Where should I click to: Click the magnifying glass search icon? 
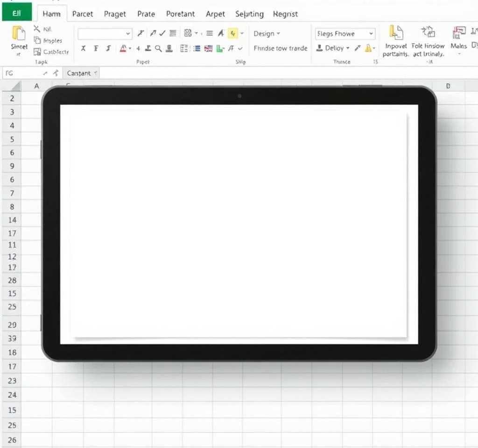[158, 48]
